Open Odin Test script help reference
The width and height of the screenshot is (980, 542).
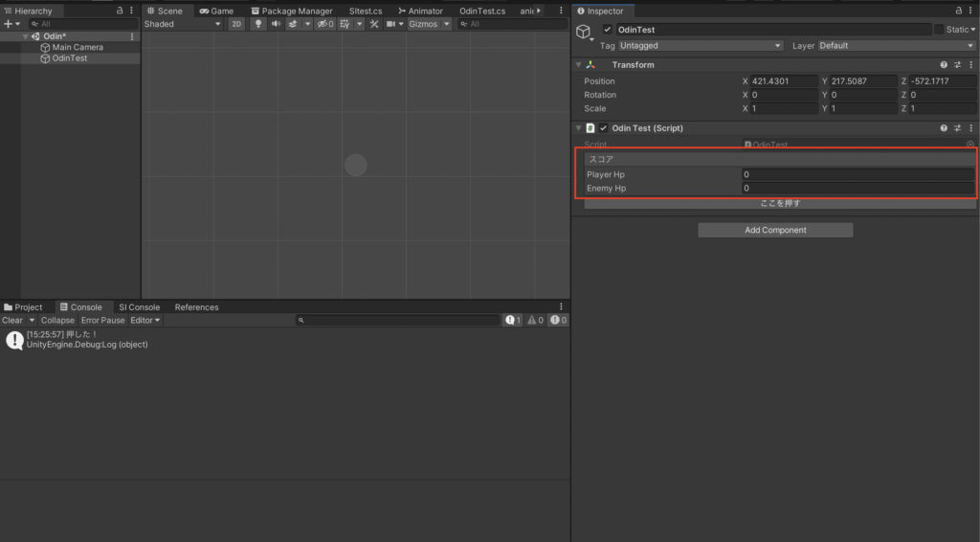(x=944, y=128)
